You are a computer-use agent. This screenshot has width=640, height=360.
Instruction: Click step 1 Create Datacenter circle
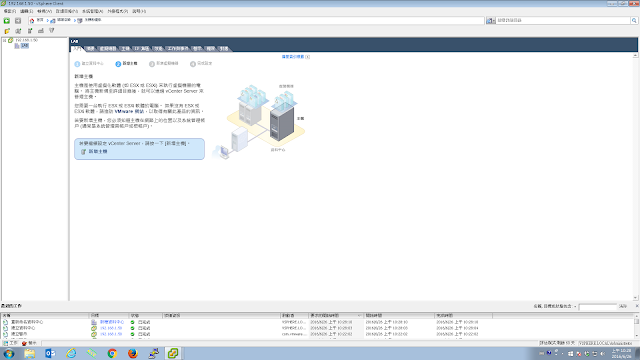point(77,64)
